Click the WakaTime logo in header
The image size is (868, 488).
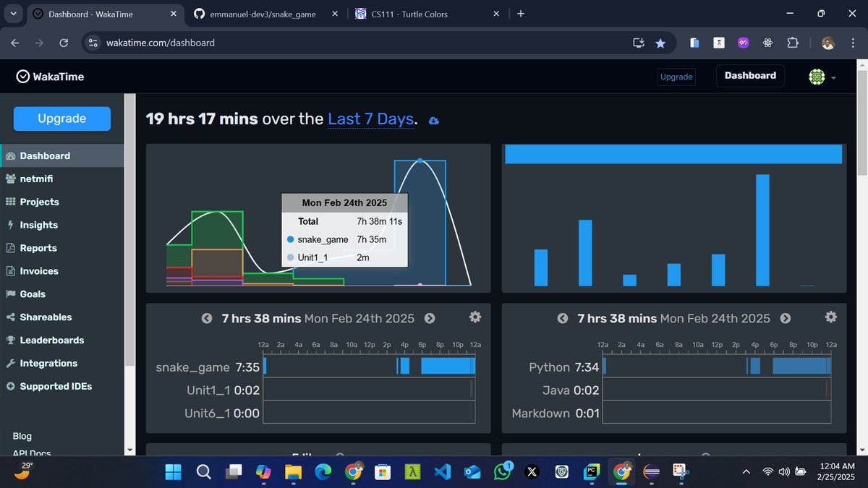tap(50, 76)
